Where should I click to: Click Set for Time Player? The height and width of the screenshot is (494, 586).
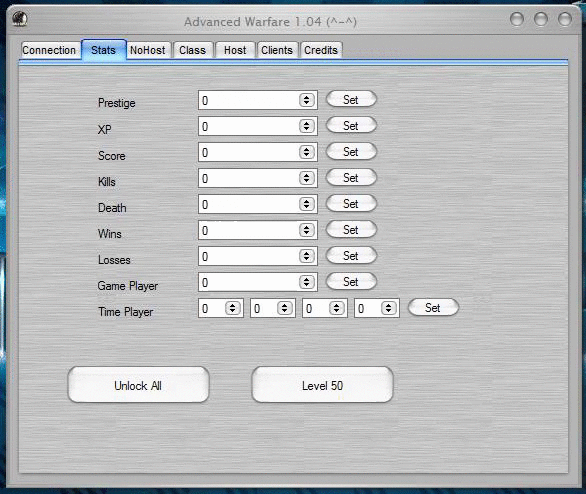tap(433, 307)
